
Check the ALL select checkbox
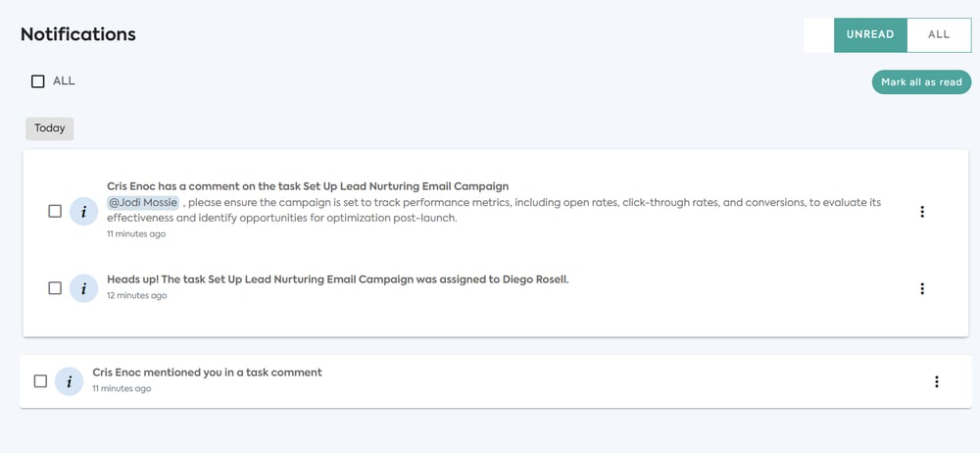(38, 81)
